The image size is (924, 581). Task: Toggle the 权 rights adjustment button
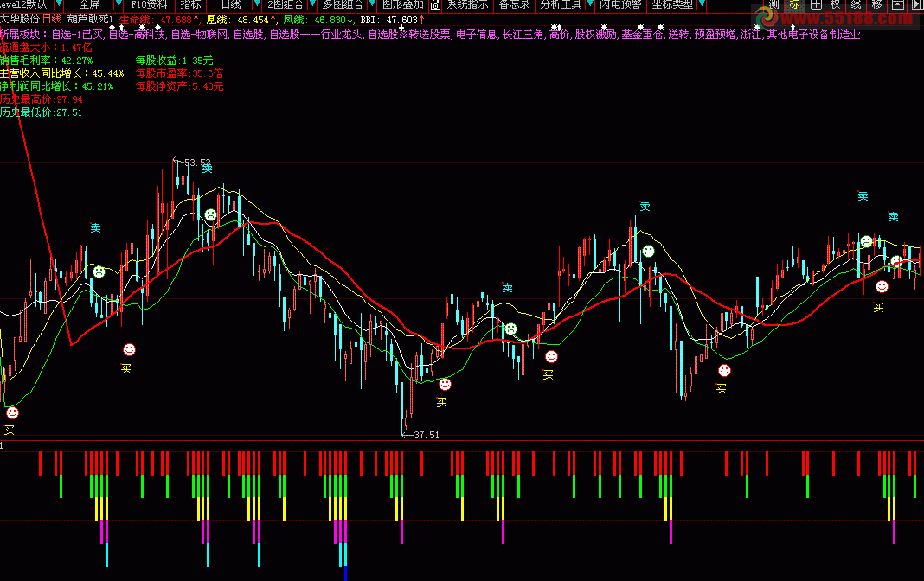835,4
